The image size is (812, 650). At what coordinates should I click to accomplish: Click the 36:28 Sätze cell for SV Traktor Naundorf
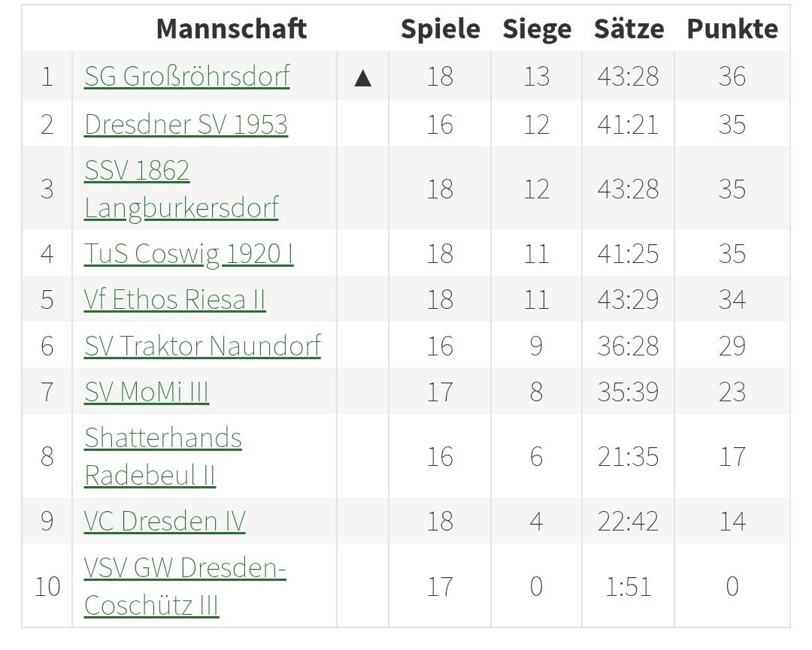[x=629, y=346]
